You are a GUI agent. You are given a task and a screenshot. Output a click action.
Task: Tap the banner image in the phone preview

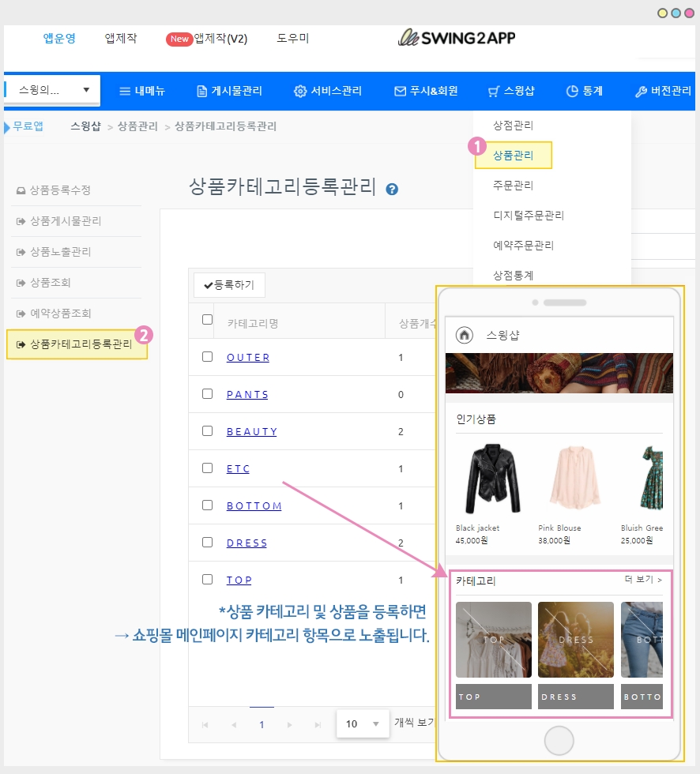[x=559, y=373]
